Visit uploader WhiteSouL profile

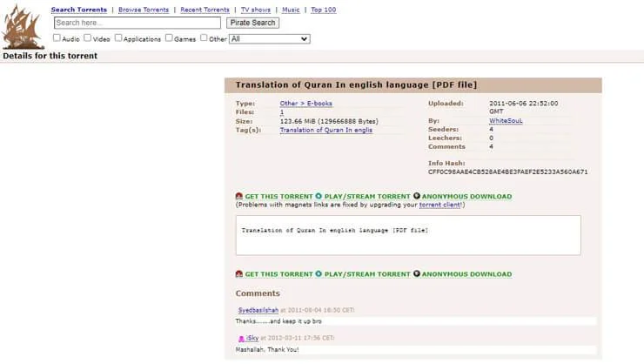pyautogui.click(x=506, y=121)
